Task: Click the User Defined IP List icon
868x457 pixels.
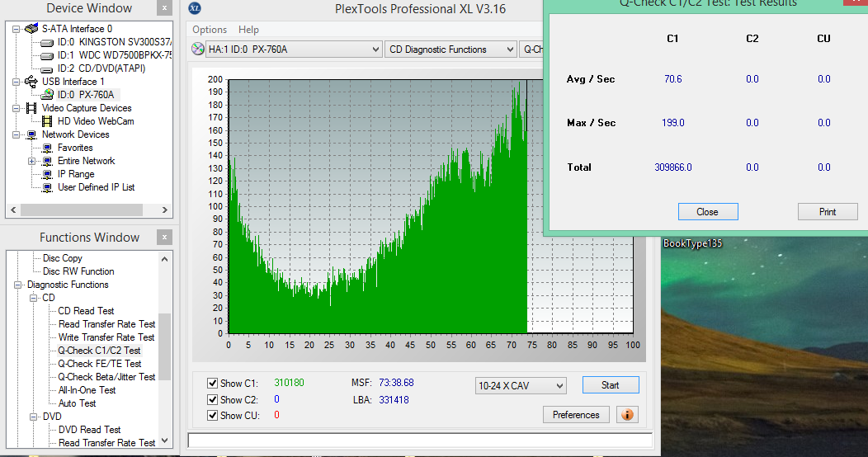Action: (48, 187)
